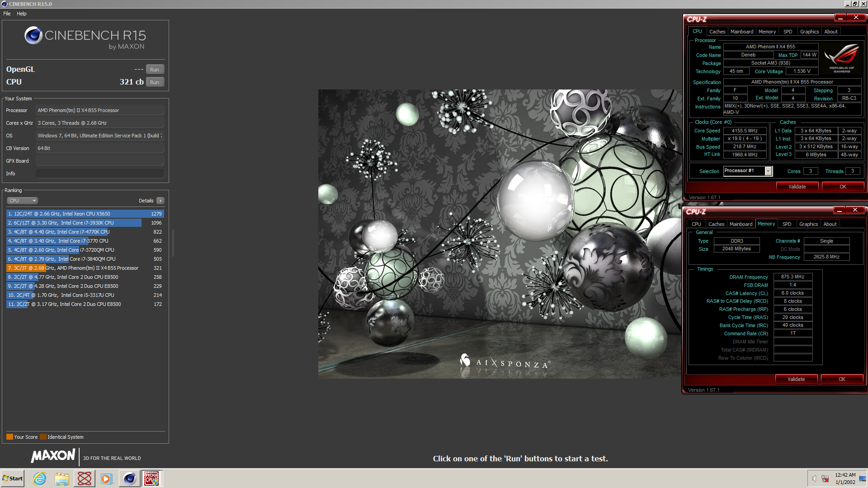The height and width of the screenshot is (488, 868).
Task: Click the MAXON logo
Action: tap(53, 455)
